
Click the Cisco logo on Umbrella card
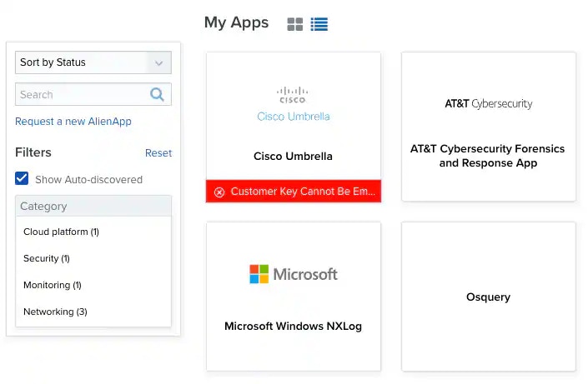[x=293, y=95]
